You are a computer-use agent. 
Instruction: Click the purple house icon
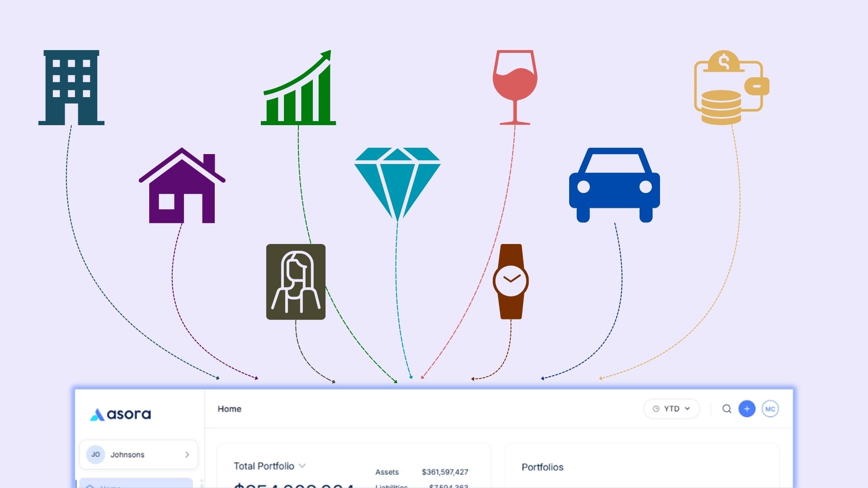pos(182,186)
